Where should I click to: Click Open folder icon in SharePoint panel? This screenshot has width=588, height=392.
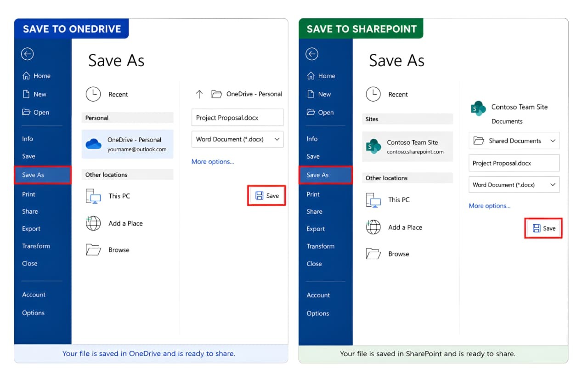(311, 112)
